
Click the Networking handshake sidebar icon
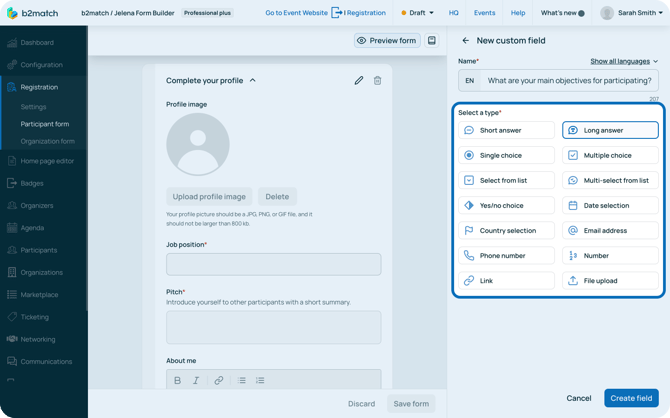[x=12, y=339]
